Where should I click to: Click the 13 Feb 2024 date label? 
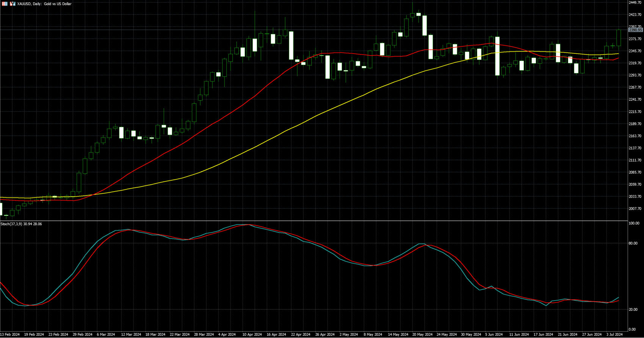tap(10, 335)
